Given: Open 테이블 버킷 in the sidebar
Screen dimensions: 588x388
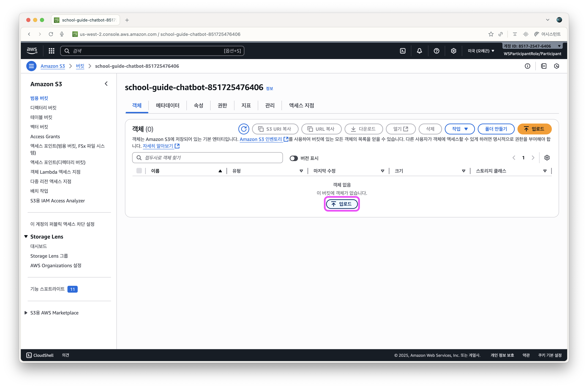Looking at the screenshot, I should pyautogui.click(x=41, y=117).
